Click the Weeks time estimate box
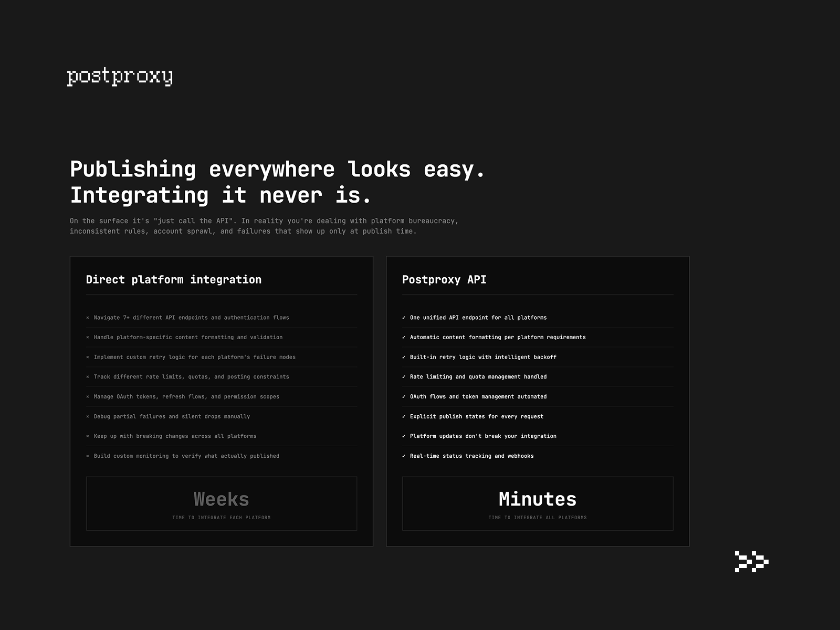Screen dimensions: 840x630 click(x=221, y=503)
